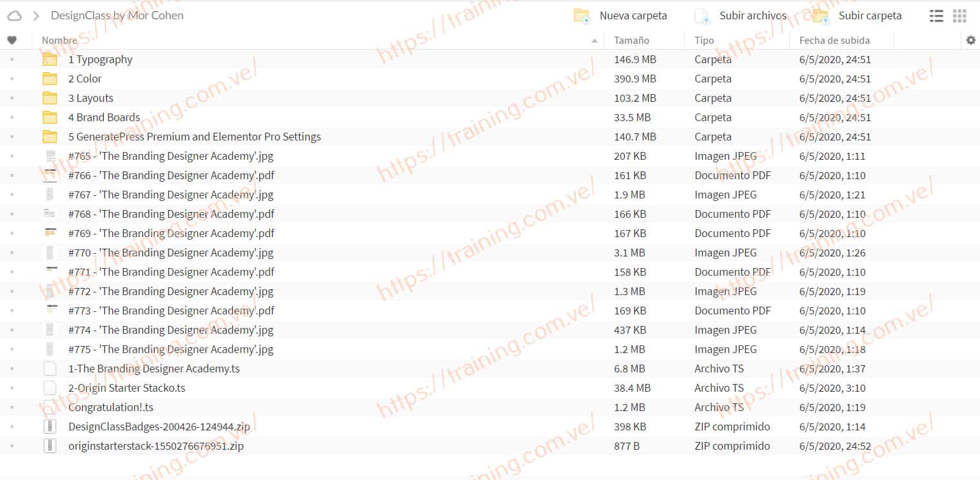Click DesignClass by Mor Cohen breadcrumb
Screen dimensions: 980x480
pyautogui.click(x=117, y=15)
